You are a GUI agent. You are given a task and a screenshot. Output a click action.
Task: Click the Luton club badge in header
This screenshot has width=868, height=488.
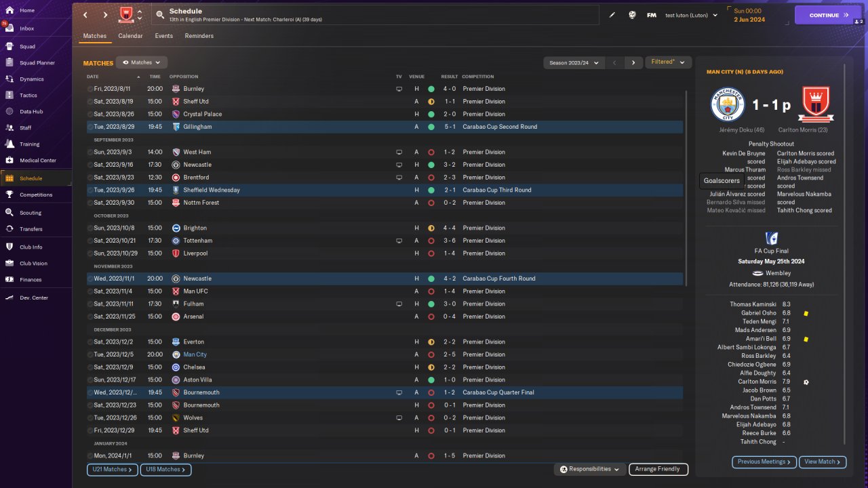[125, 15]
